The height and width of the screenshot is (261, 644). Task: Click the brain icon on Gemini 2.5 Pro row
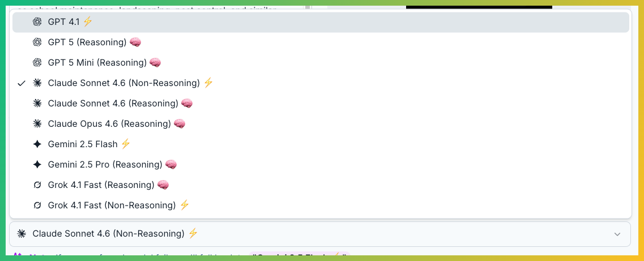(x=171, y=165)
